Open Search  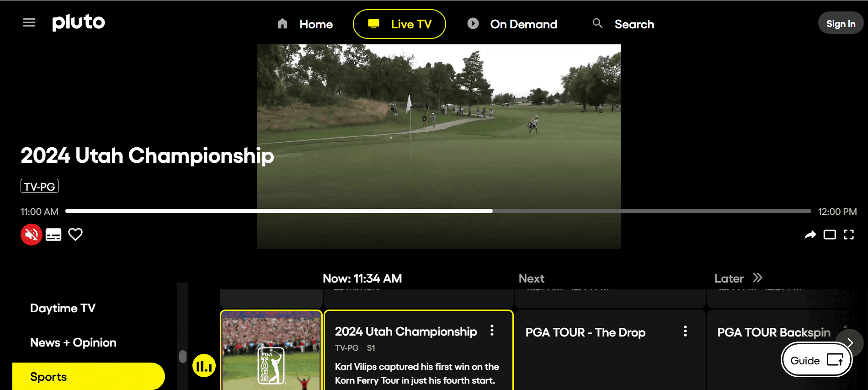[x=623, y=24]
